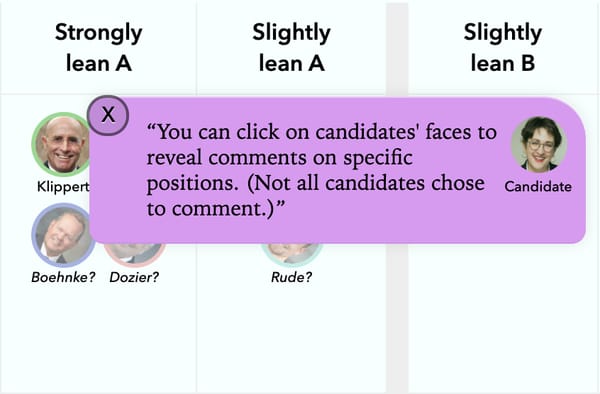The width and height of the screenshot is (600, 394).
Task: Click Klippert's candidate face photo
Action: pos(61,144)
